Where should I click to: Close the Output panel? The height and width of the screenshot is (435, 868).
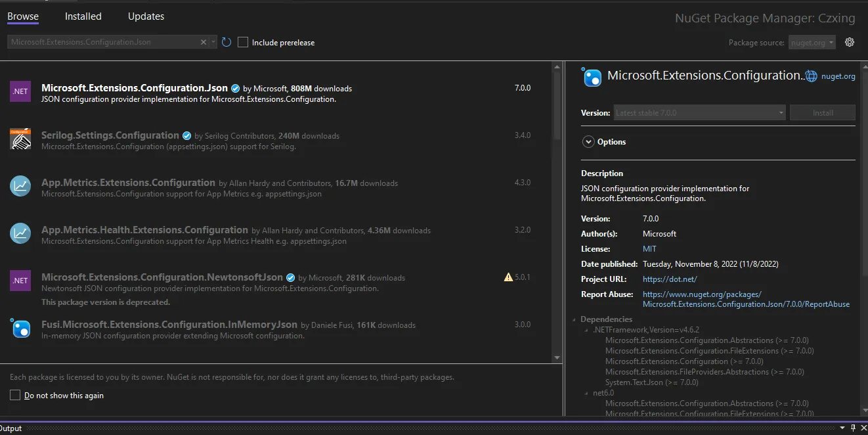coord(863,428)
